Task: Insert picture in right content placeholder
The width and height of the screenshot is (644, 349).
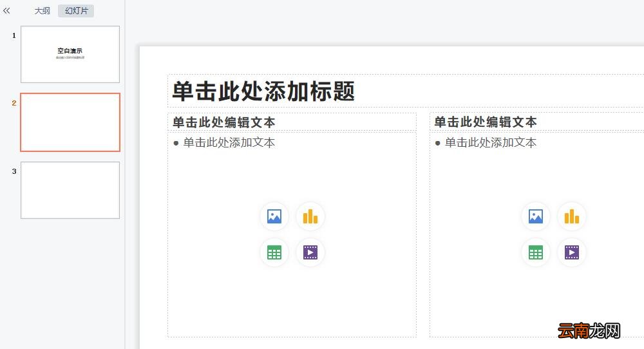Action: [536, 216]
